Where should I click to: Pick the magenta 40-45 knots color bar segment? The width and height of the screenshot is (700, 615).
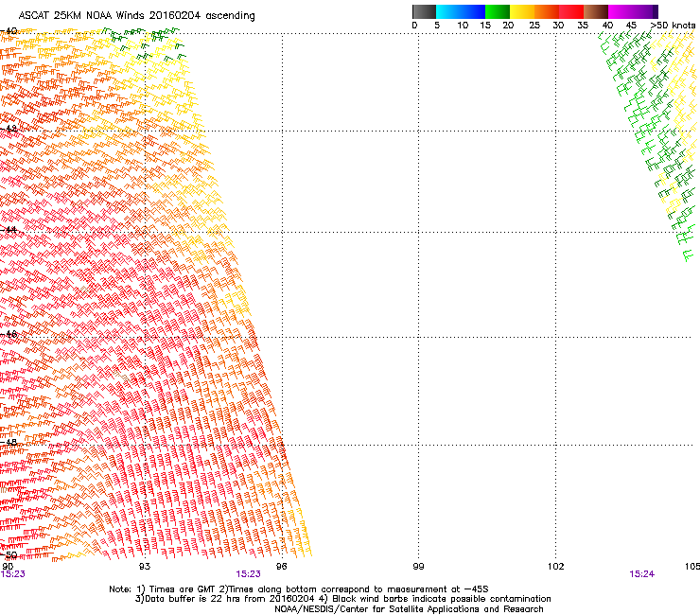[x=621, y=11]
